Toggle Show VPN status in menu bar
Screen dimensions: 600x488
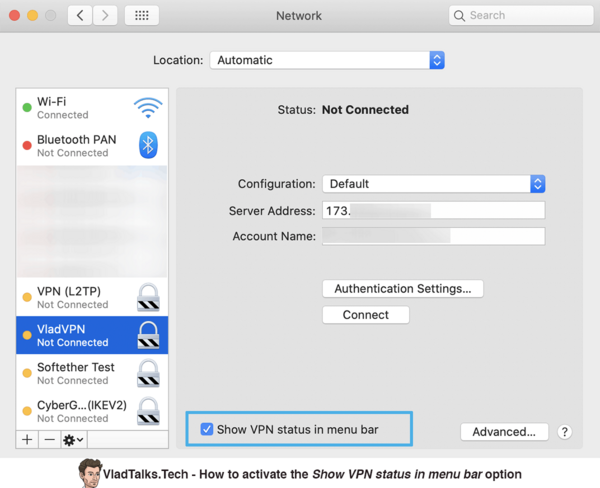click(207, 429)
